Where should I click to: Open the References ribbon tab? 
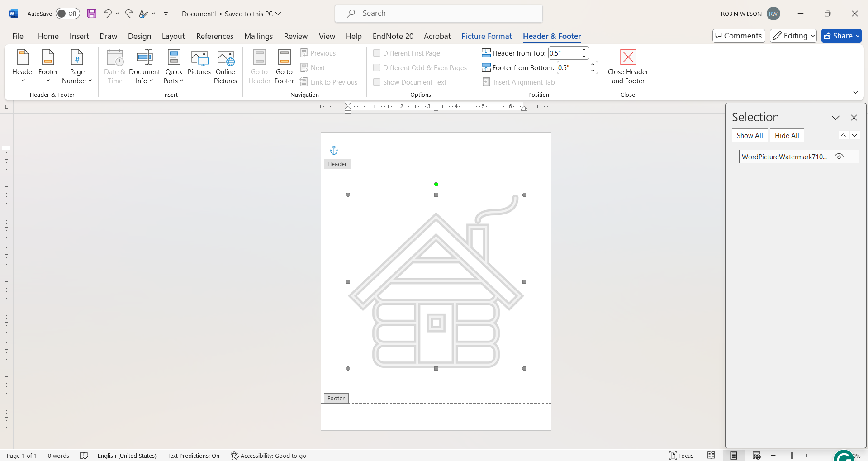215,36
